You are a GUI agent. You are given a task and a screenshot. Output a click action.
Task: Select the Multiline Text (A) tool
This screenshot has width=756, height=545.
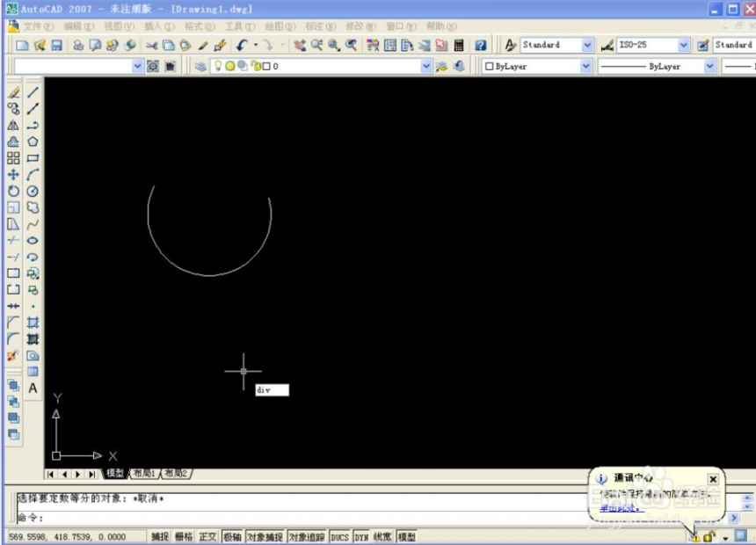pos(33,389)
